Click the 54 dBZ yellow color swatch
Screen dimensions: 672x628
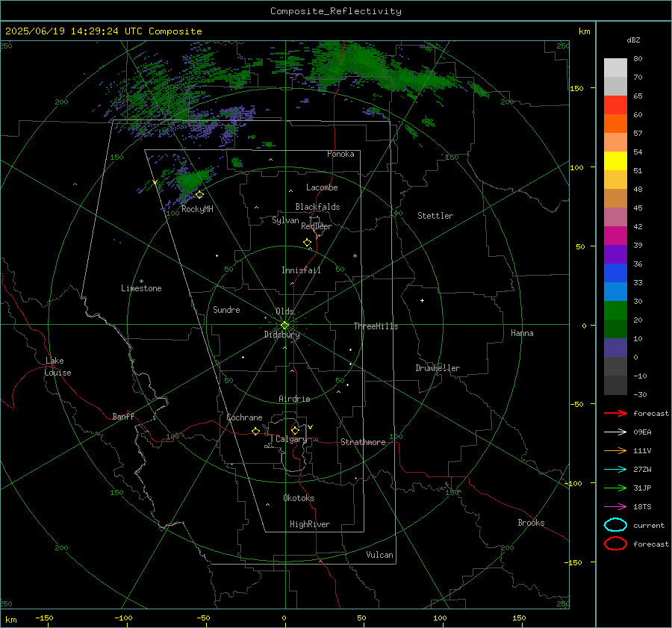(615, 161)
